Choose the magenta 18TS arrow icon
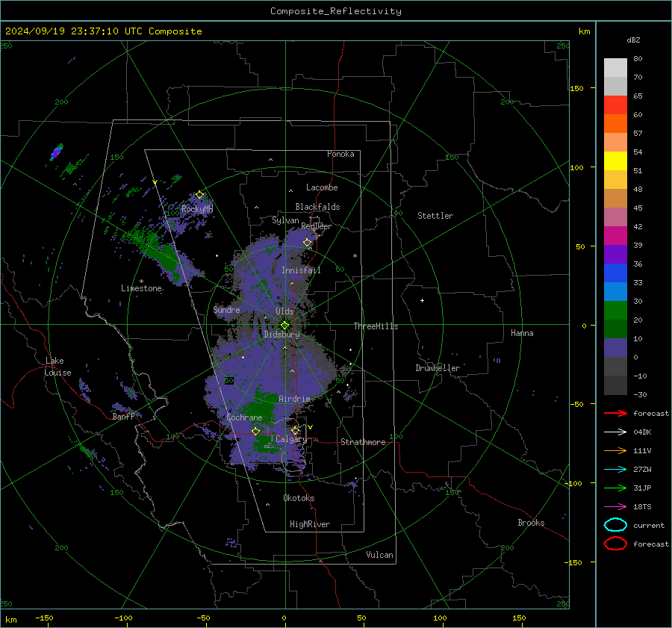 click(615, 507)
